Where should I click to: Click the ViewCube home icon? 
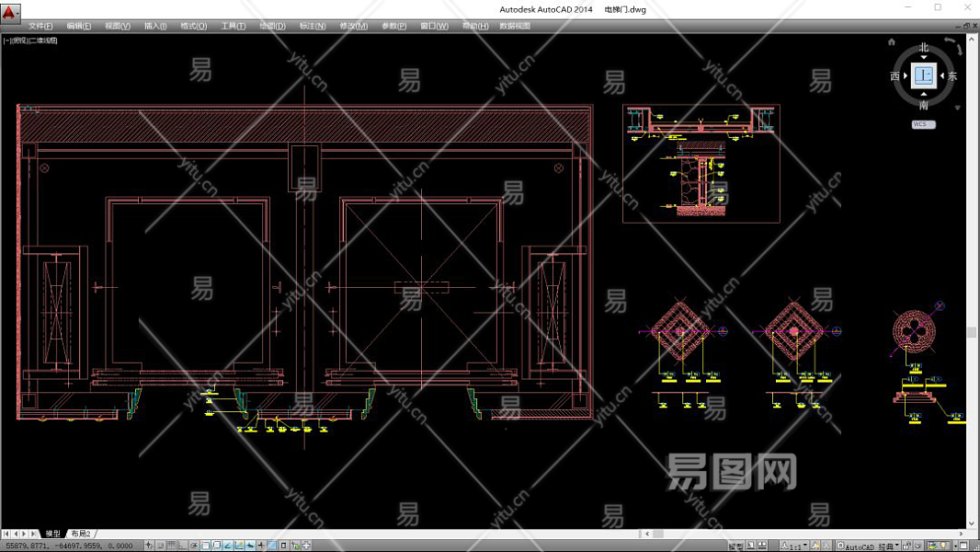pos(891,42)
